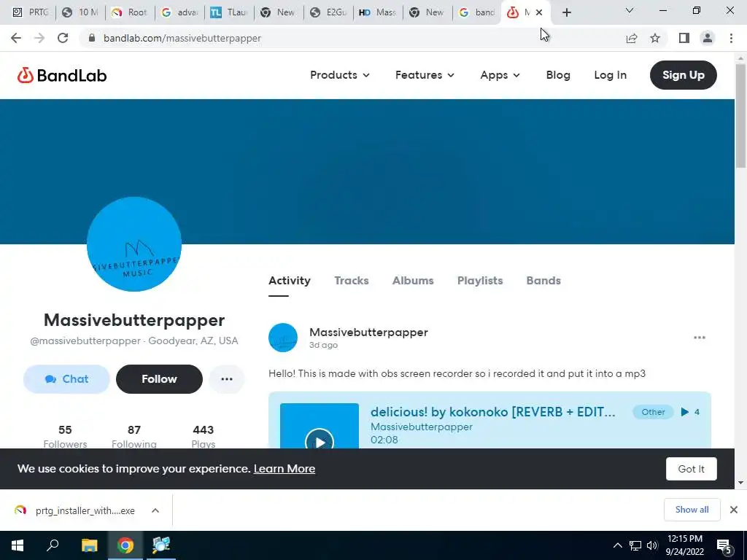Click the Sign Up button
The height and width of the screenshot is (560, 747).
pyautogui.click(x=683, y=75)
